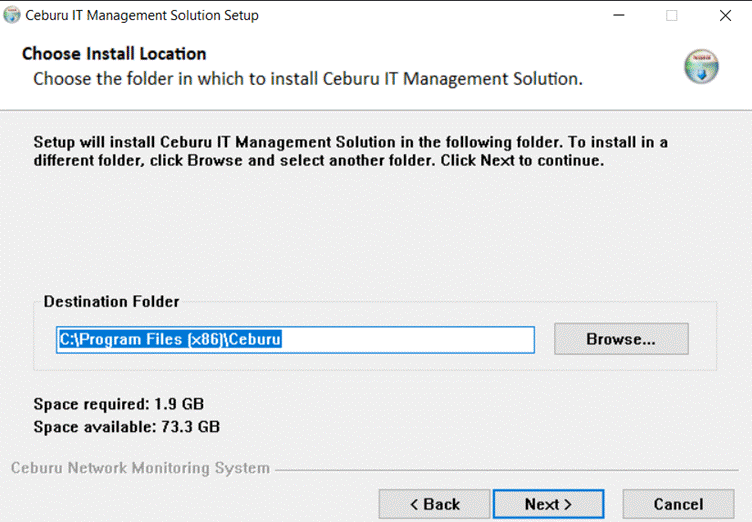Minimize the setup window
Viewport: 752px width, 522px height.
click(x=619, y=15)
